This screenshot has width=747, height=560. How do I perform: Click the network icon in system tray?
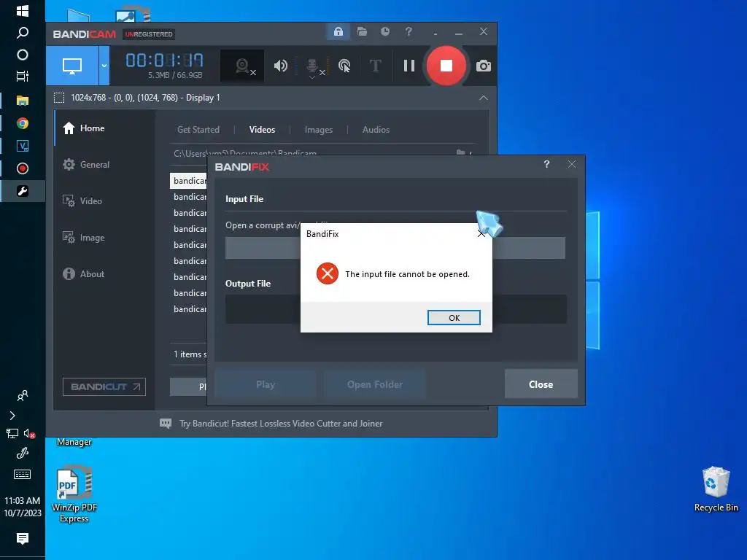pos(12,433)
